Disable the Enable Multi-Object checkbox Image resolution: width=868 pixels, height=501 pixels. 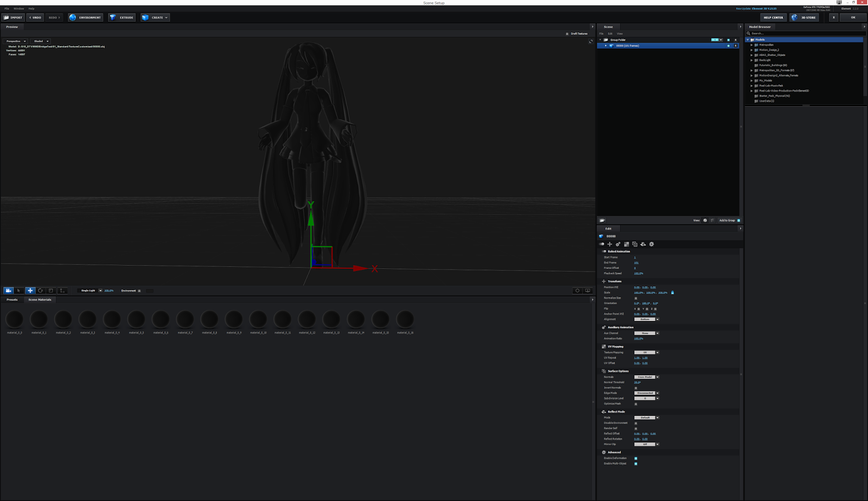636,464
